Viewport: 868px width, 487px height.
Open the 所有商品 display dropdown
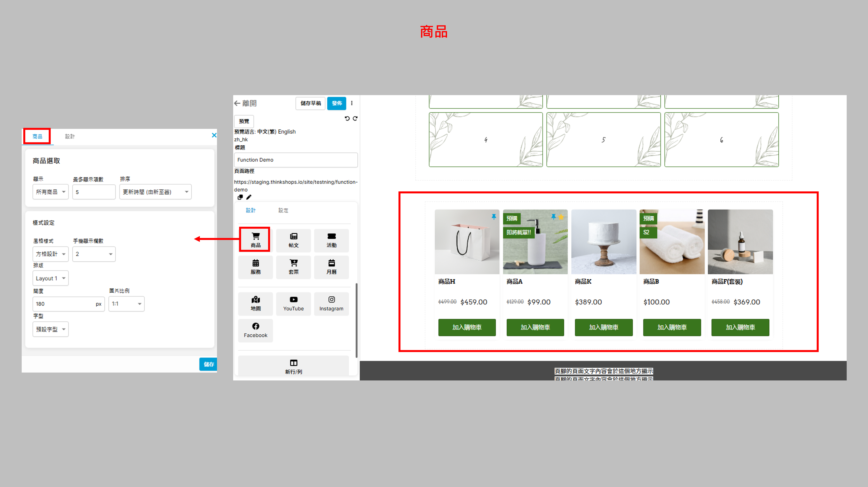pyautogui.click(x=51, y=192)
